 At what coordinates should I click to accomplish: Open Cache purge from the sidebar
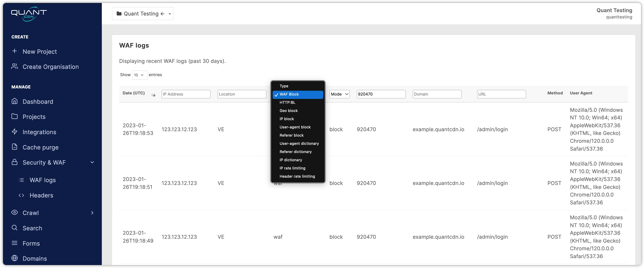tap(40, 147)
